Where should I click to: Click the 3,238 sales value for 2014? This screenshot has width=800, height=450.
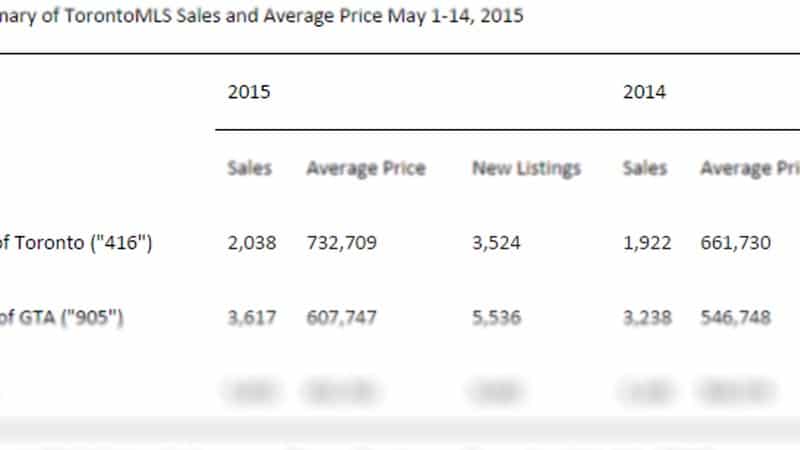tap(647, 318)
